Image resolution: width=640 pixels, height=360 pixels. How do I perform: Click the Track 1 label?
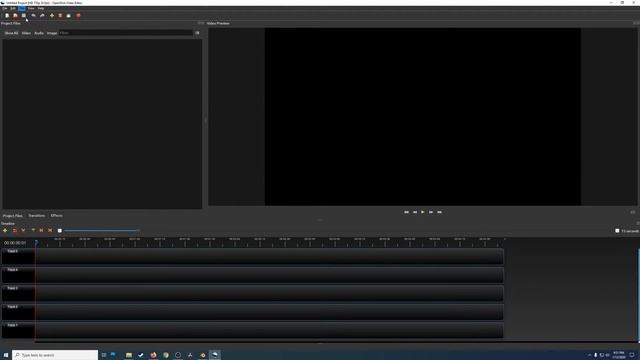(12, 325)
